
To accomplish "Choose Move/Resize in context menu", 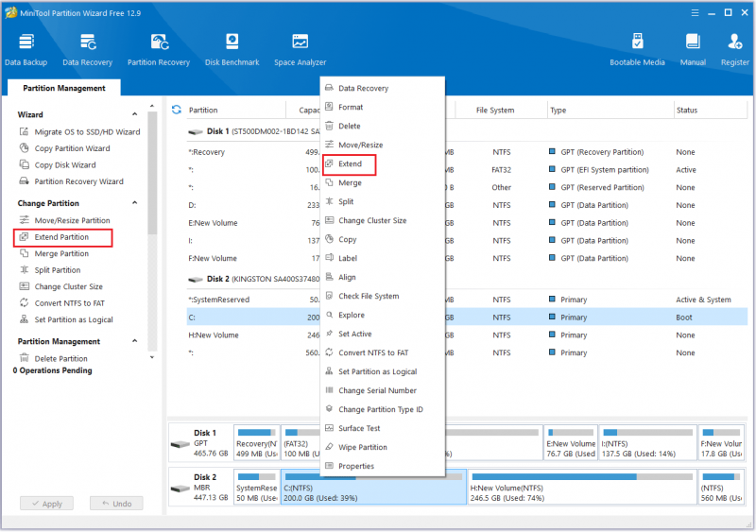I will [383, 145].
